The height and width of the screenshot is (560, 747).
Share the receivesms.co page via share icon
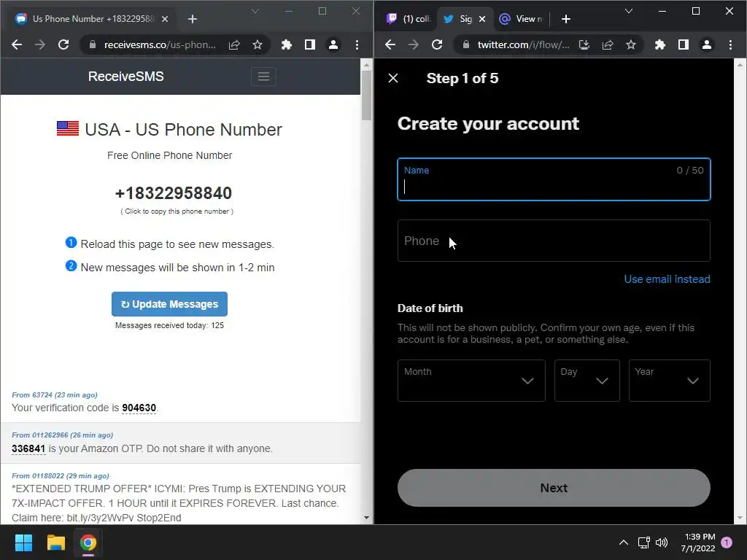point(234,44)
